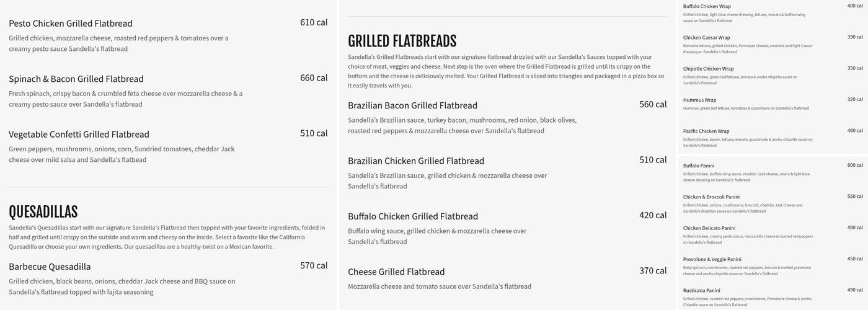The height and width of the screenshot is (310, 868).
Task: Select Spinach & Bacon Grilled Flatbread item
Action: [76, 79]
